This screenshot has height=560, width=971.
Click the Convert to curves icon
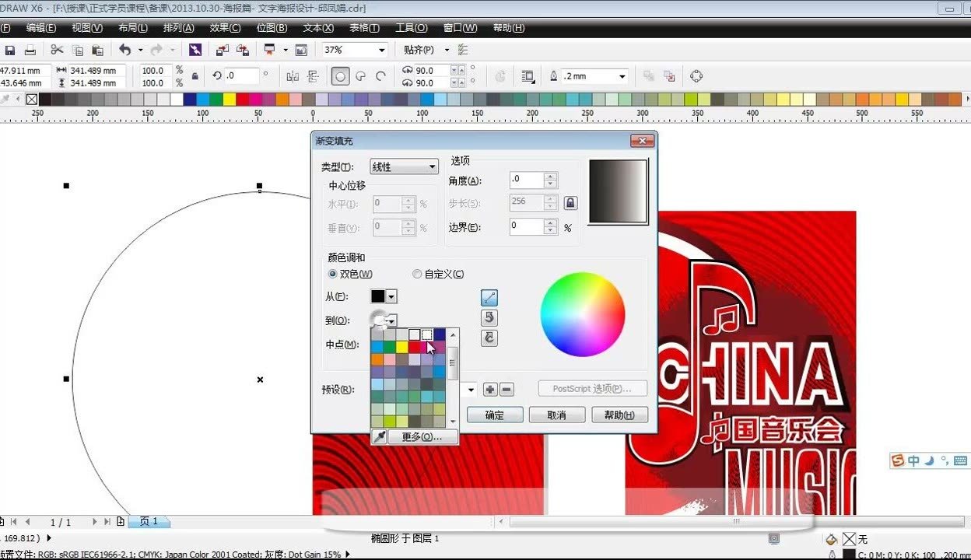(x=696, y=76)
